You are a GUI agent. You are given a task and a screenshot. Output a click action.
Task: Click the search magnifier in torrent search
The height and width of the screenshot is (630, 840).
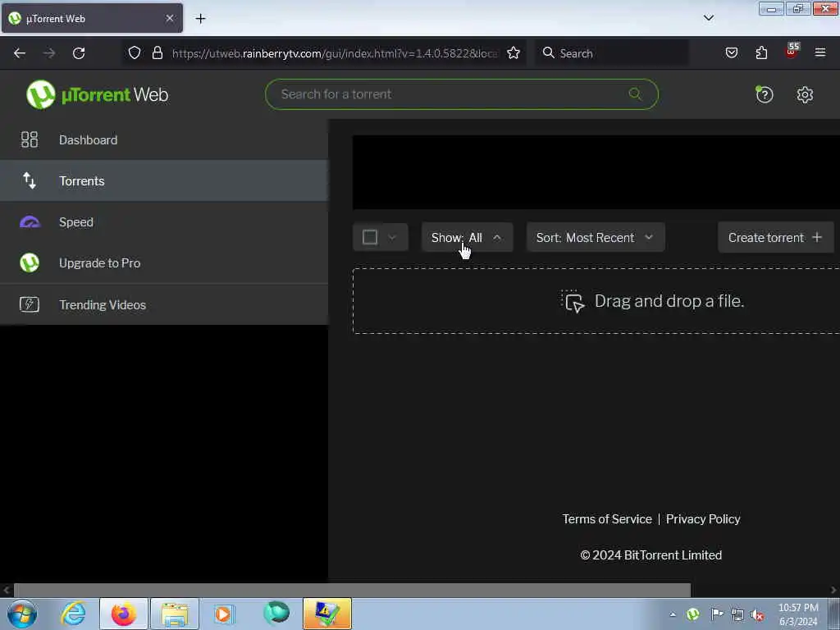635,94
